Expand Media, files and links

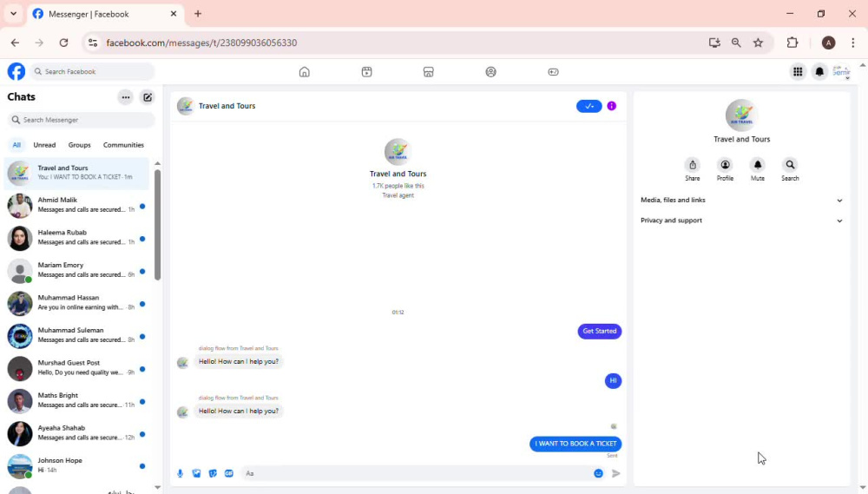[x=741, y=200]
